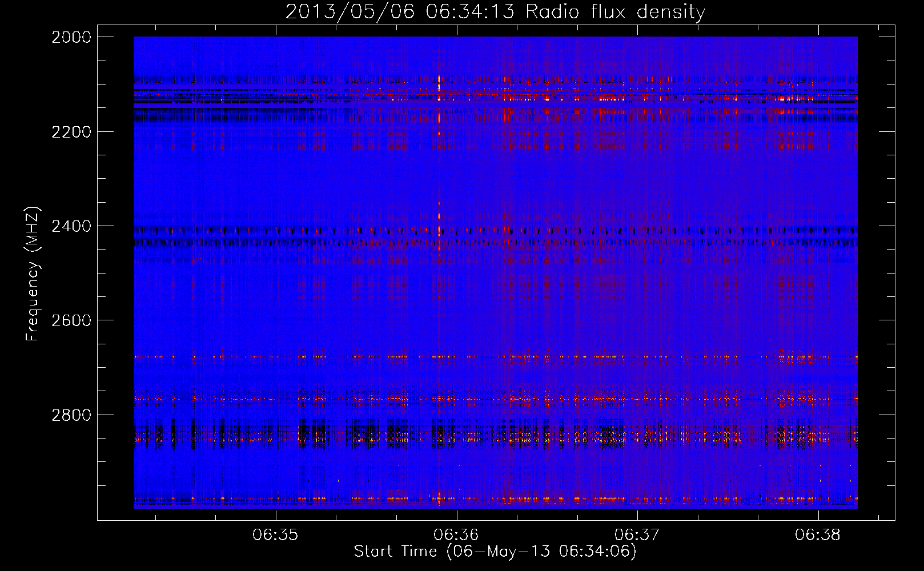Click the 2200 frequency tick label
Viewport: 924px width, 571px height.
click(x=71, y=132)
